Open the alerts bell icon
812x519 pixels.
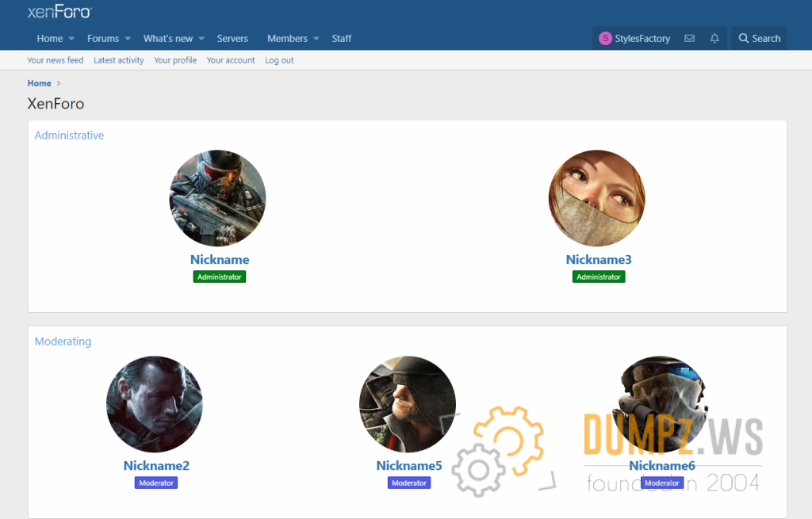[714, 38]
